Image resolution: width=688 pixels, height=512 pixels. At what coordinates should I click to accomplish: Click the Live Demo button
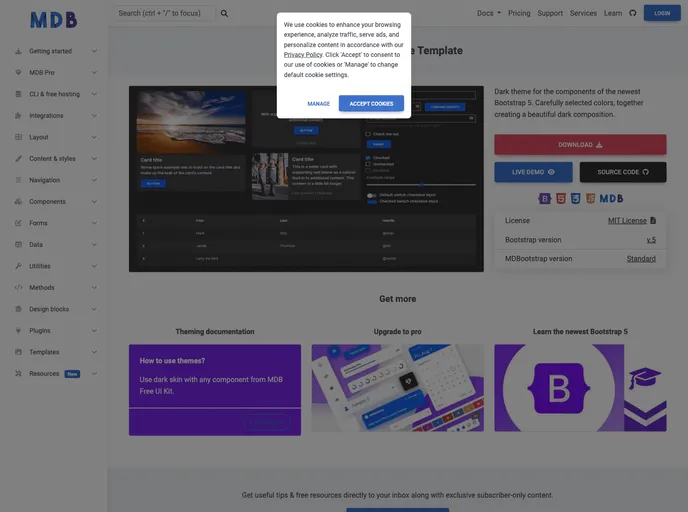533,172
